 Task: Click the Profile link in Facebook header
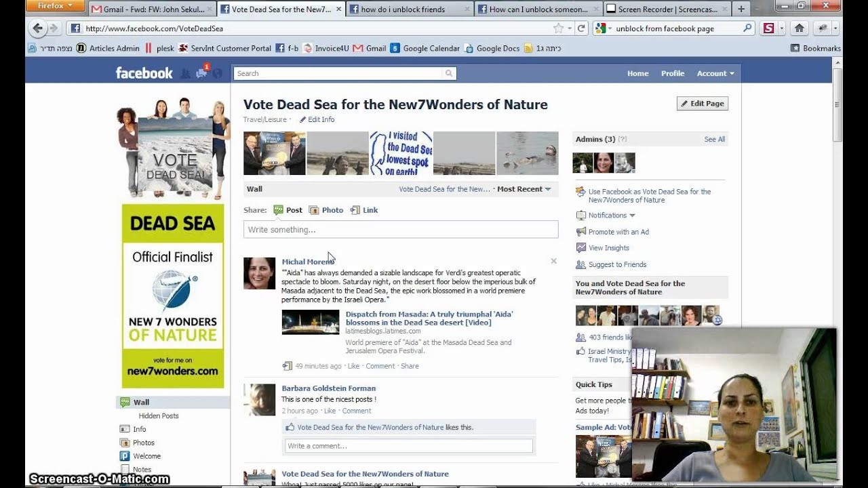tap(673, 73)
